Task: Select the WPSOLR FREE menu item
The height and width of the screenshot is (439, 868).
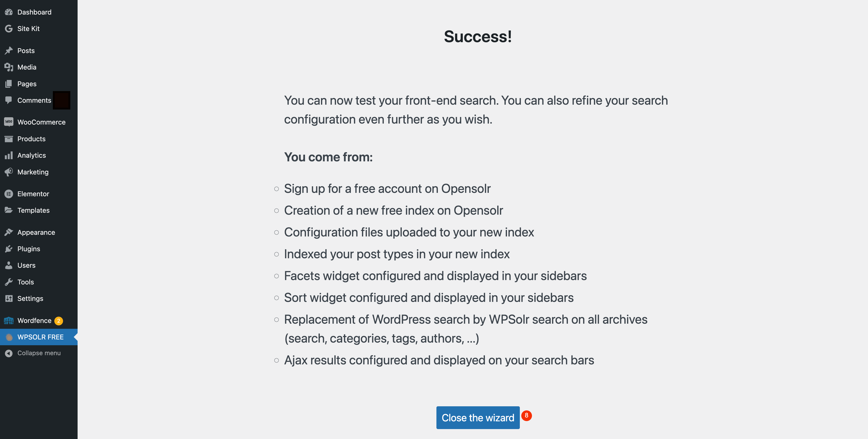Action: 40,337
